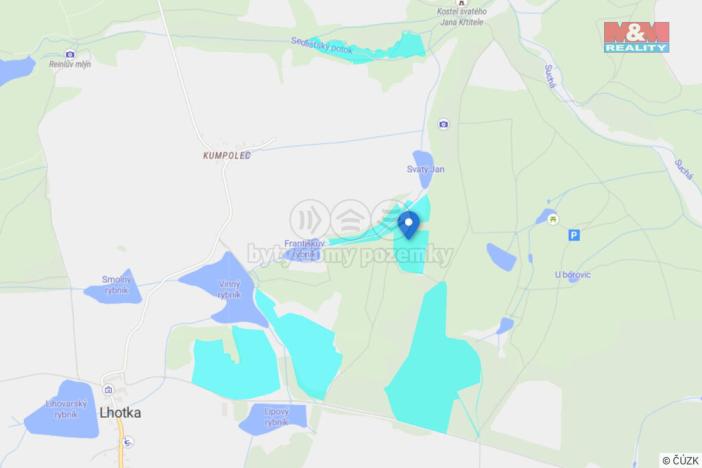Click the Svatý Jan pond label

(425, 169)
